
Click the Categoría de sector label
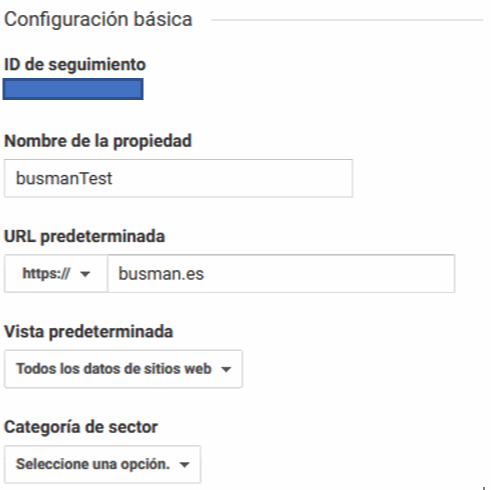pyautogui.click(x=81, y=427)
